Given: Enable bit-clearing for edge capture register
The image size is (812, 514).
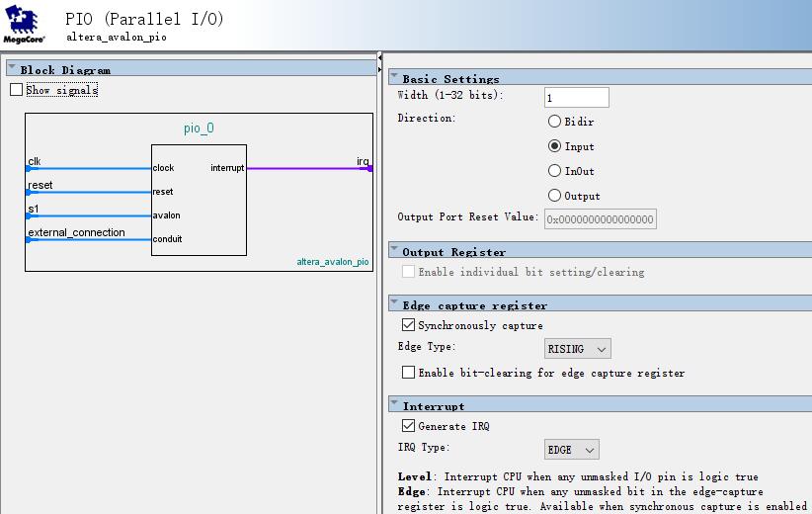Looking at the screenshot, I should 408,372.
